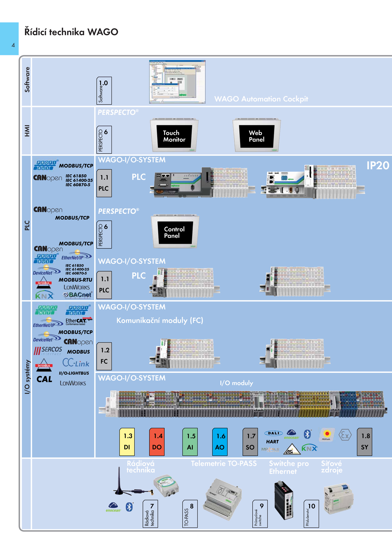This screenshot has height=555, width=392.
Task: Select the gray 1.8 SY box
Action: 365,442
